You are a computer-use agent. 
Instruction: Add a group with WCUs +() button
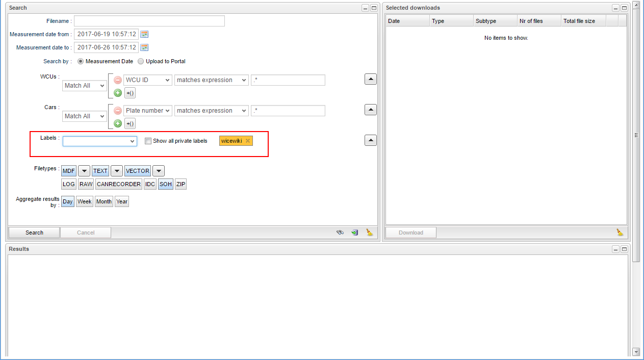130,93
